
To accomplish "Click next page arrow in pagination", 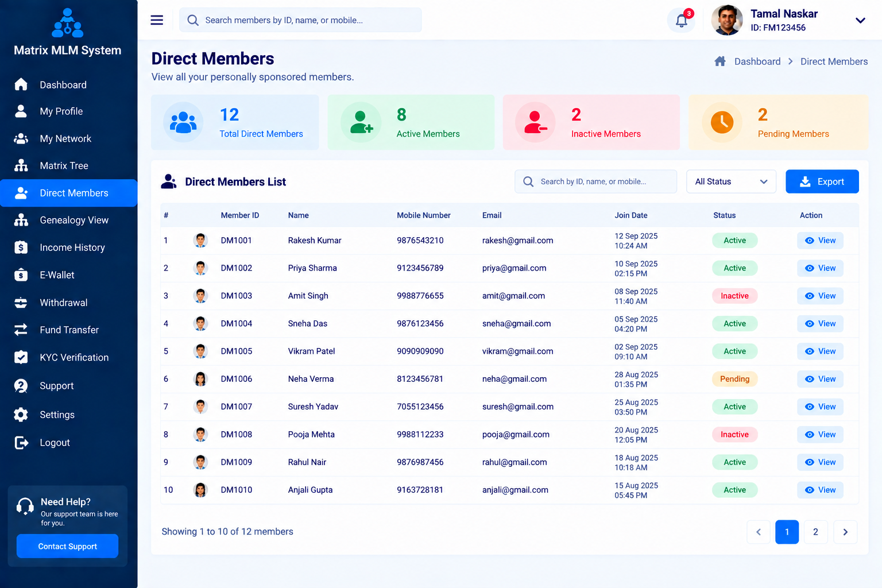I will click(x=845, y=532).
